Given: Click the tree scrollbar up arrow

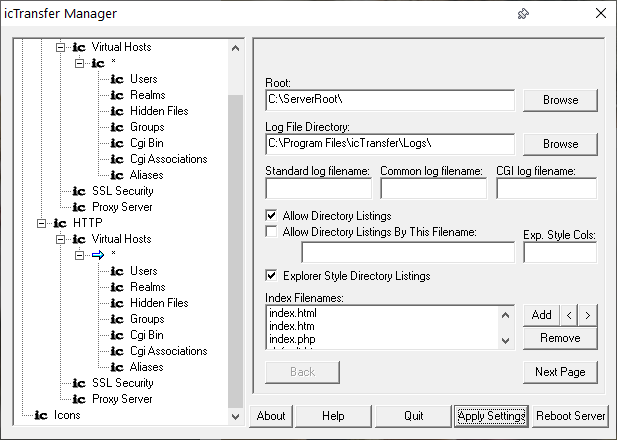Looking at the screenshot, I should tap(235, 48).
